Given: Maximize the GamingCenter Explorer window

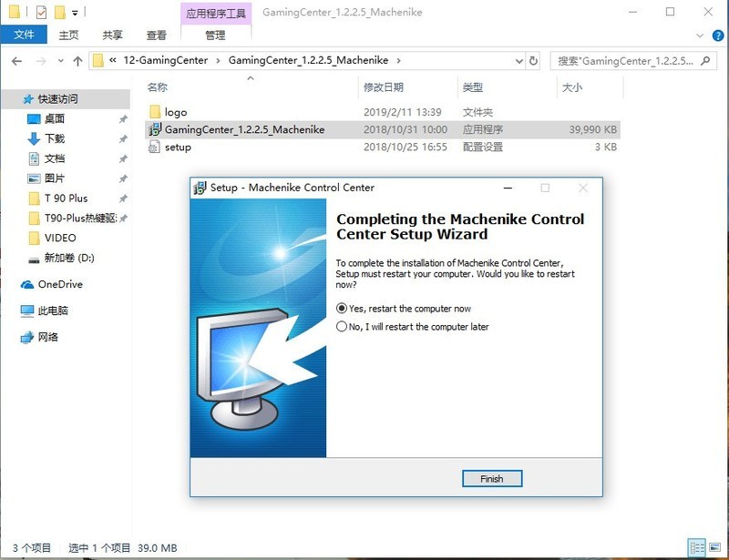Looking at the screenshot, I should point(670,12).
